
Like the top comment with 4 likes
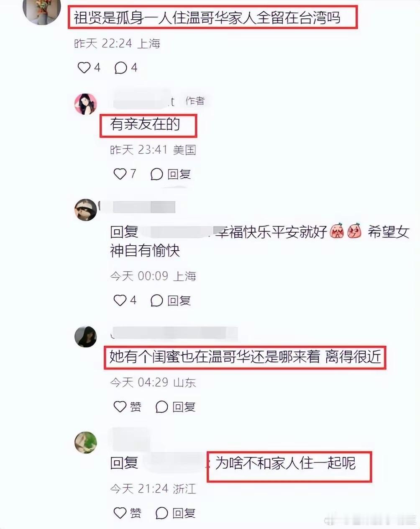[x=84, y=67]
